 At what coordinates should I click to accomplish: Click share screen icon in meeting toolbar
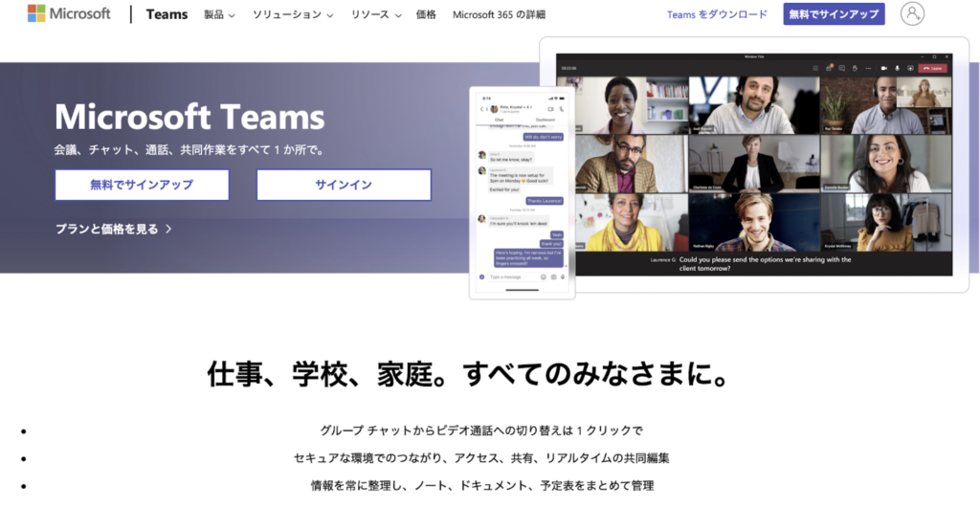point(911,68)
